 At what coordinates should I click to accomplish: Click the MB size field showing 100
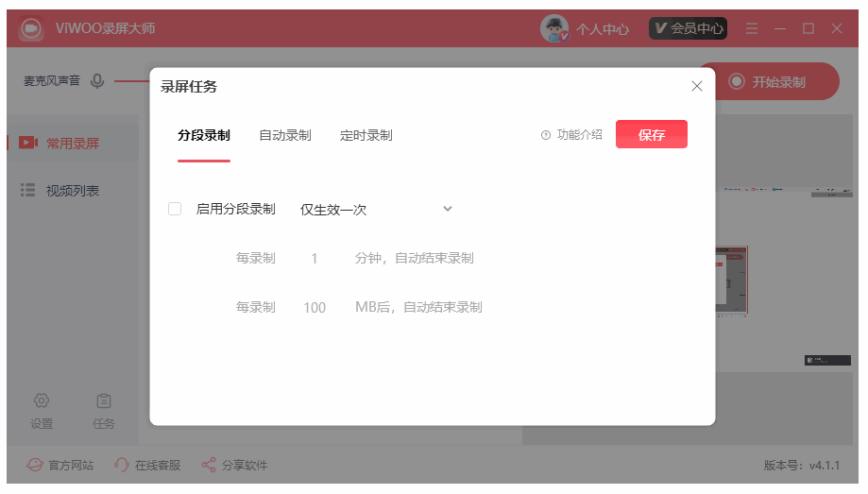point(315,307)
